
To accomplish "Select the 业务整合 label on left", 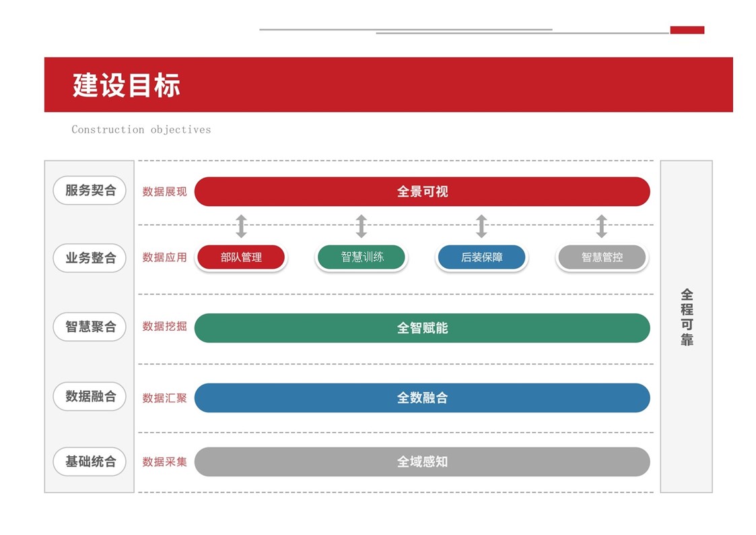I will (90, 258).
